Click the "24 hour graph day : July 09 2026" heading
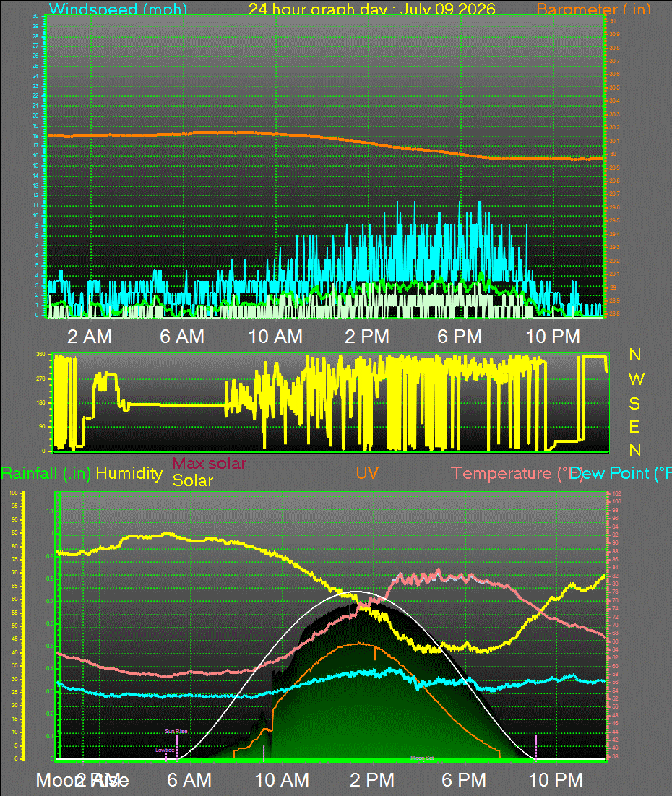This screenshot has width=672, height=796. 372,9
